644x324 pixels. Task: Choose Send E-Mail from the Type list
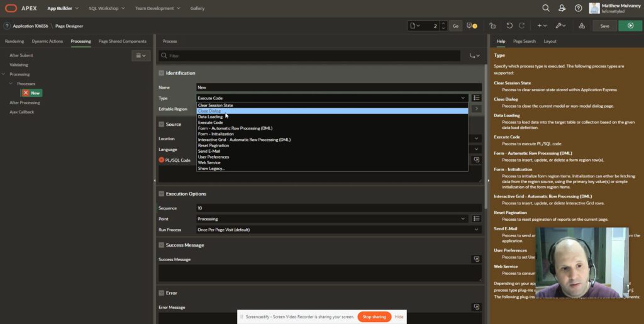click(x=332, y=151)
